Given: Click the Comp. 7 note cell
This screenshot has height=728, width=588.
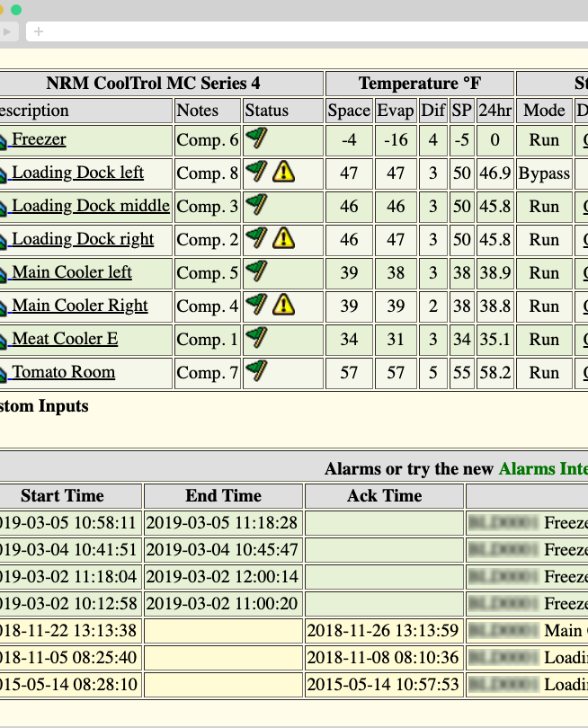Looking at the screenshot, I should (207, 373).
